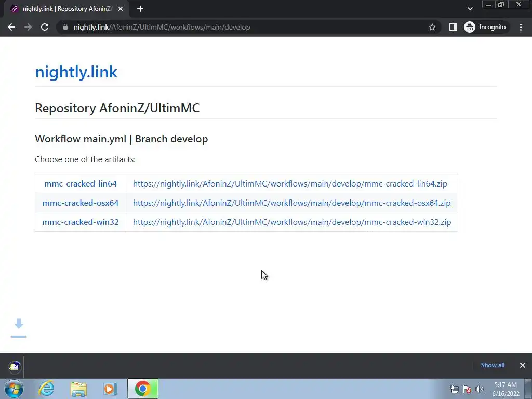
Task: Click the Incognito profile indicator
Action: (x=486, y=27)
